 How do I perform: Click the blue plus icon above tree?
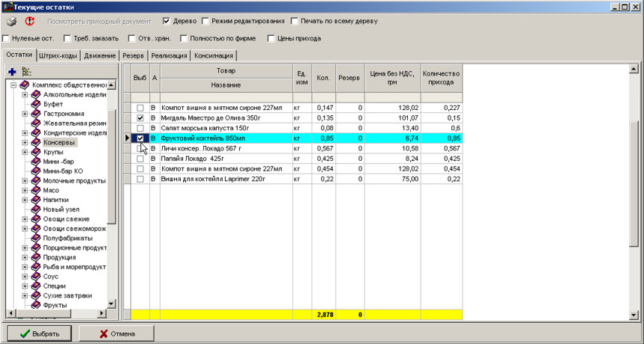tap(12, 72)
